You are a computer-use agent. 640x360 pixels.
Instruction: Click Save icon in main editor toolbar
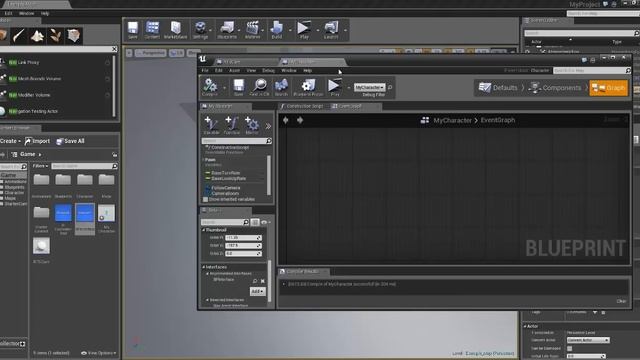tap(133, 30)
